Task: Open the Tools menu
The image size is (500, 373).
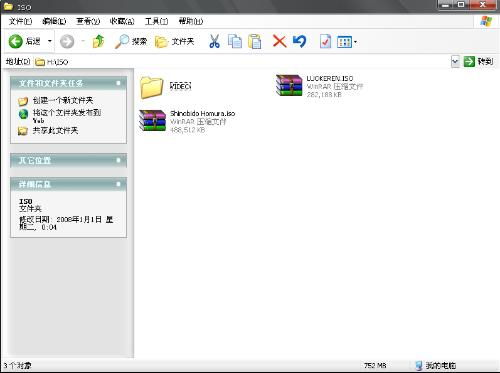Action: (156, 21)
